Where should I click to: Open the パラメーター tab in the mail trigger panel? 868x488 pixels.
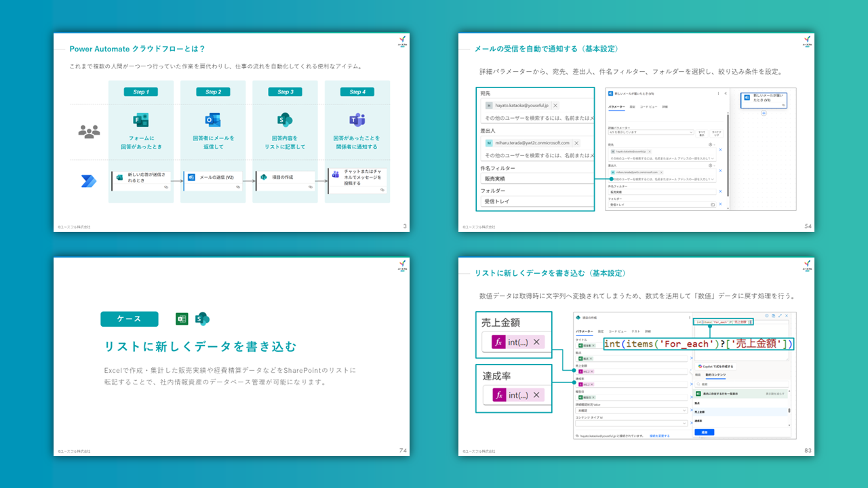tap(616, 106)
